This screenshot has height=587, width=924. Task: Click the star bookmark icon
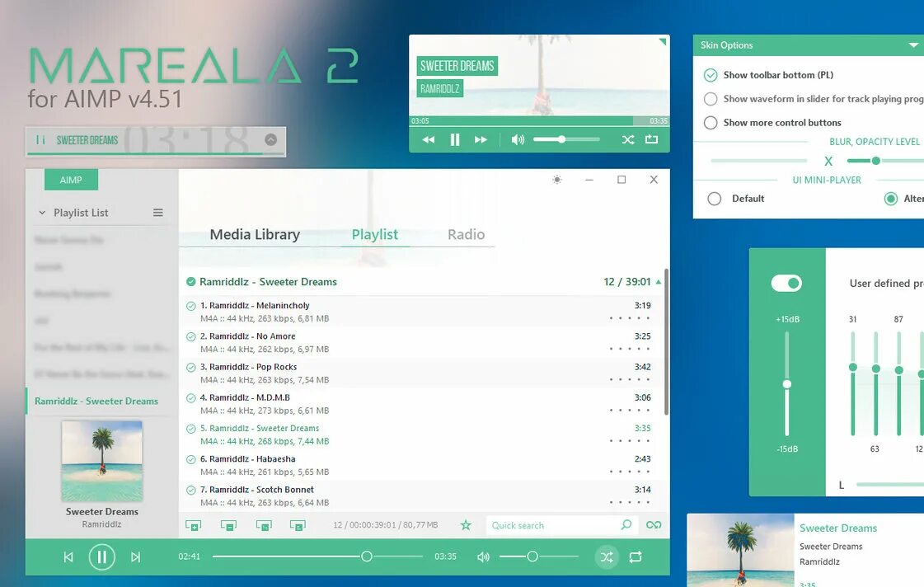click(466, 524)
